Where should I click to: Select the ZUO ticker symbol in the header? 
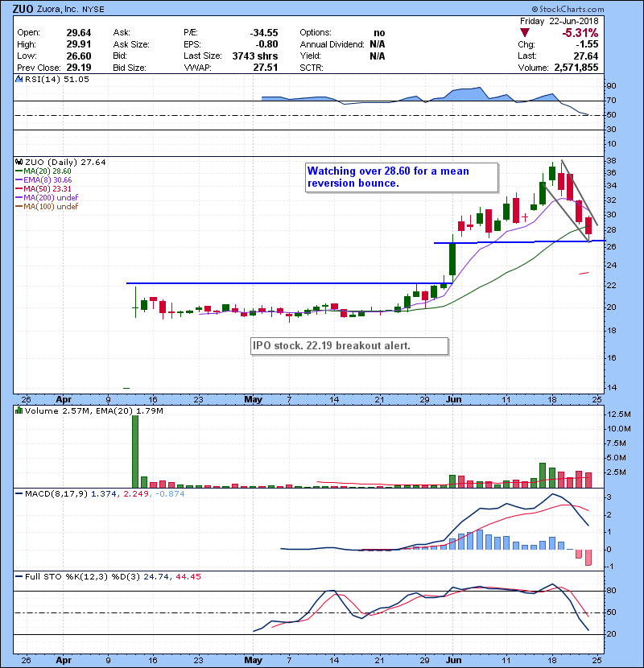[23, 9]
